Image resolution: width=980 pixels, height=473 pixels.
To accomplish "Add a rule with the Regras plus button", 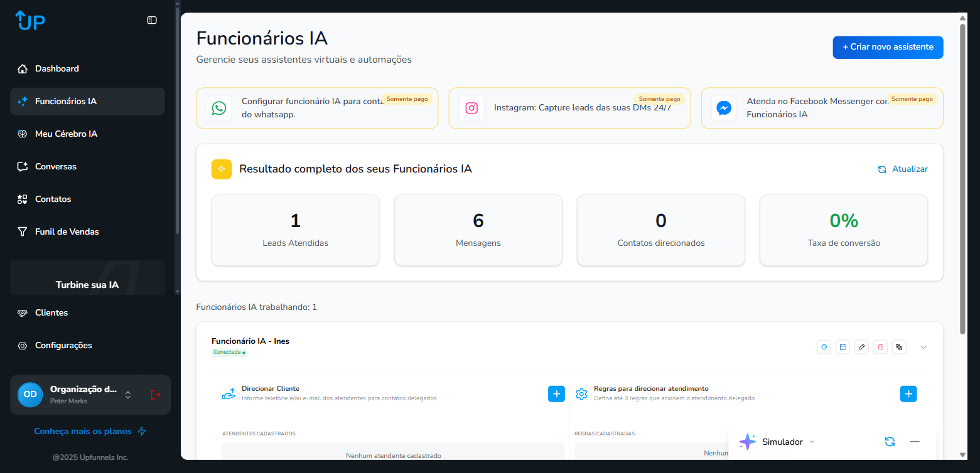I will tap(908, 394).
